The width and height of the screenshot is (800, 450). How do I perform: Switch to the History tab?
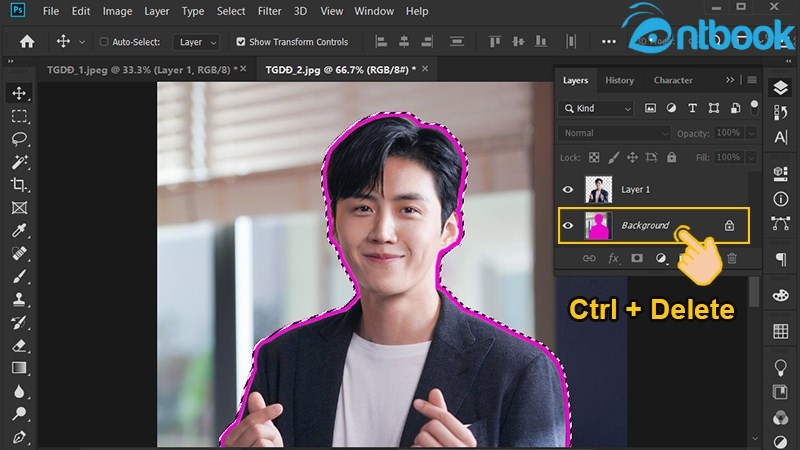[x=619, y=80]
